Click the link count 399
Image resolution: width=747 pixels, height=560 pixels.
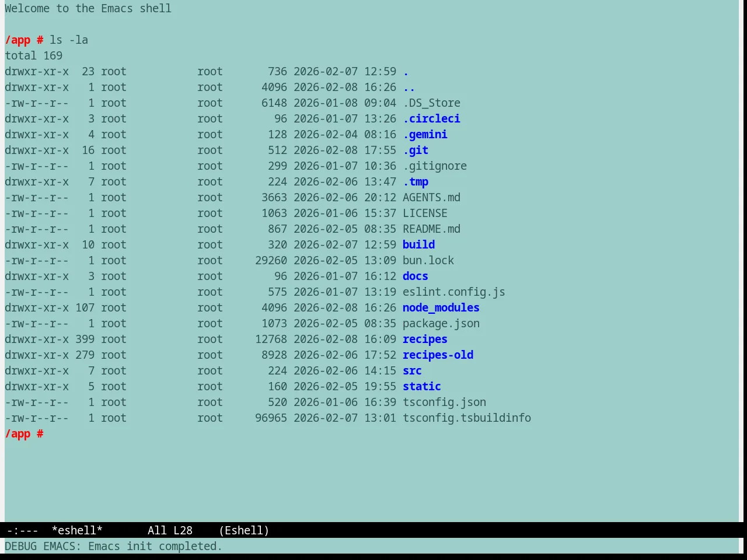85,339
